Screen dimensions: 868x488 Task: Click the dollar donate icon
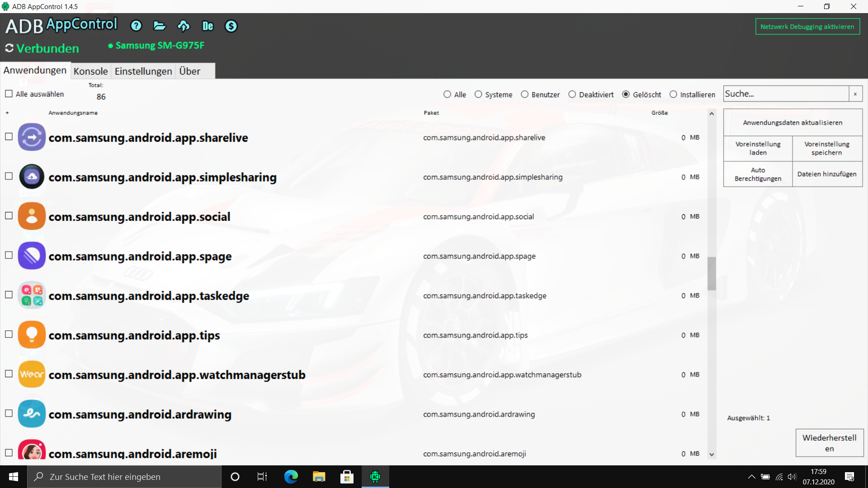pos(231,26)
